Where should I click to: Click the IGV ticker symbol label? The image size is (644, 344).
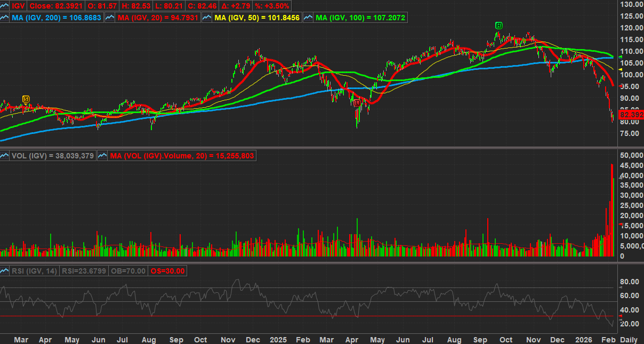[19, 4]
